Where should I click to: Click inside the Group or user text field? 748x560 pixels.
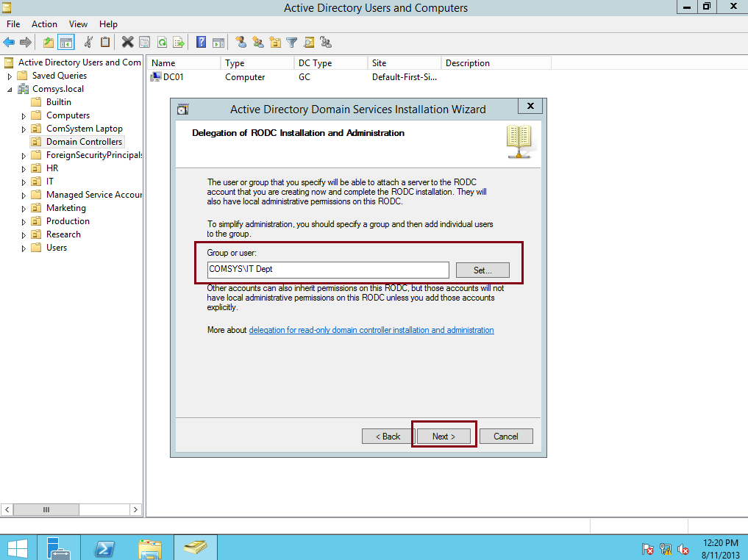click(x=328, y=269)
